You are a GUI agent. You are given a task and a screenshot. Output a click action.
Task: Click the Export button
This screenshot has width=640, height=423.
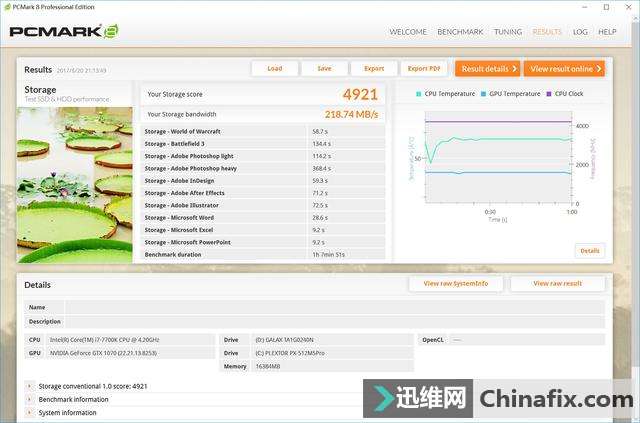pos(374,69)
